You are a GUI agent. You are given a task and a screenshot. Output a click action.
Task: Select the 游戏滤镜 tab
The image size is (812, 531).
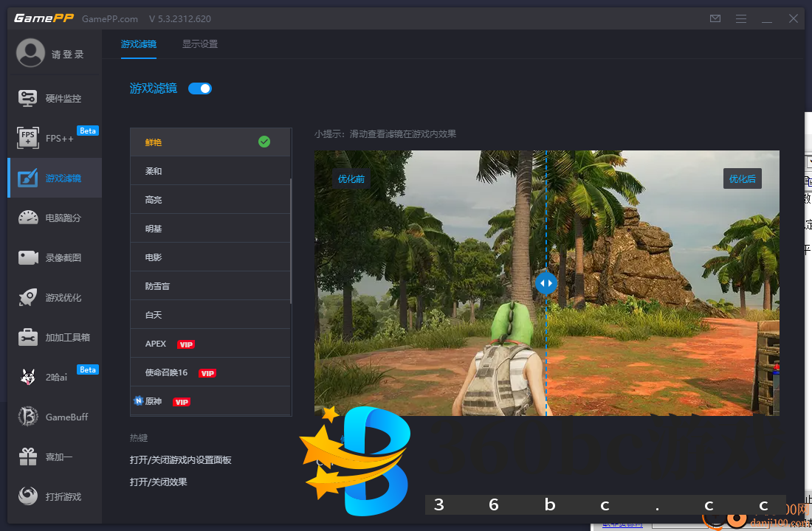[138, 44]
